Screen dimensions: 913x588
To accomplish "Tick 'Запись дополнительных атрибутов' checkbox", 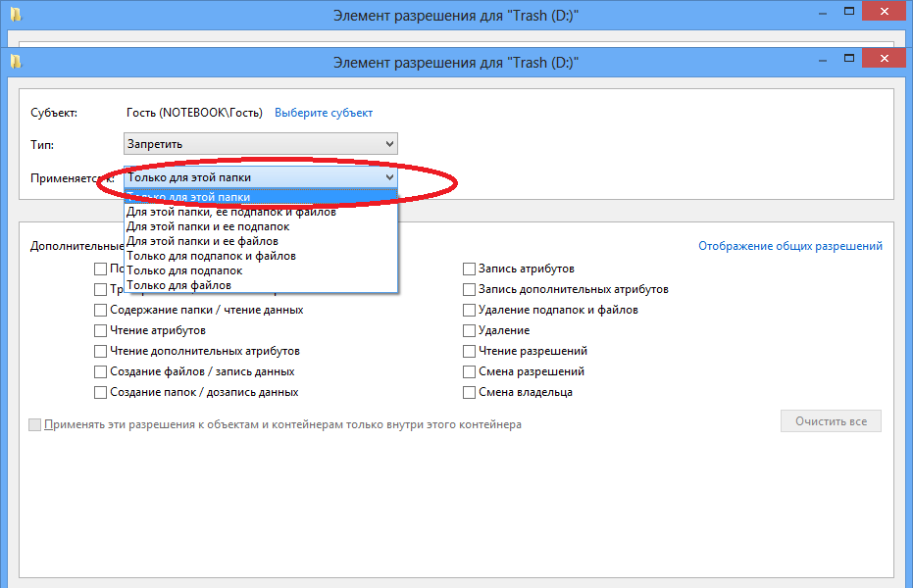I will (x=469, y=289).
